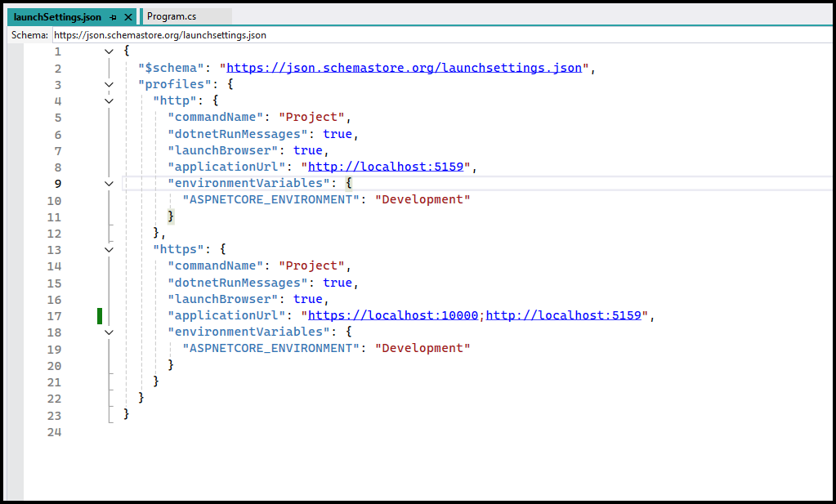Place cursor on "Development" value on line 19
Viewport: 836px width, 504px height.
click(422, 349)
